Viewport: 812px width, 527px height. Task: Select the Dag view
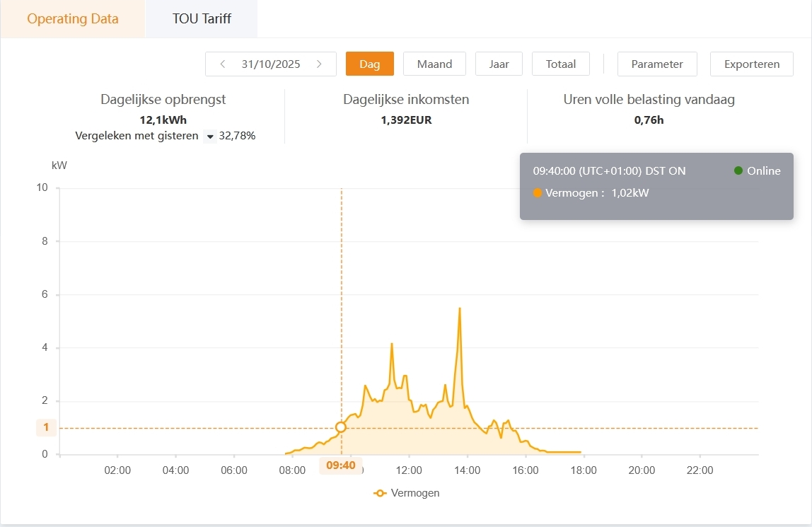coord(369,64)
